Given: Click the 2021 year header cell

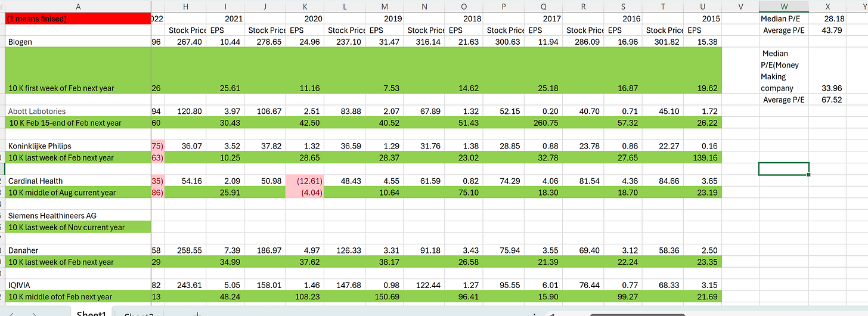Looking at the screenshot, I should [226, 18].
